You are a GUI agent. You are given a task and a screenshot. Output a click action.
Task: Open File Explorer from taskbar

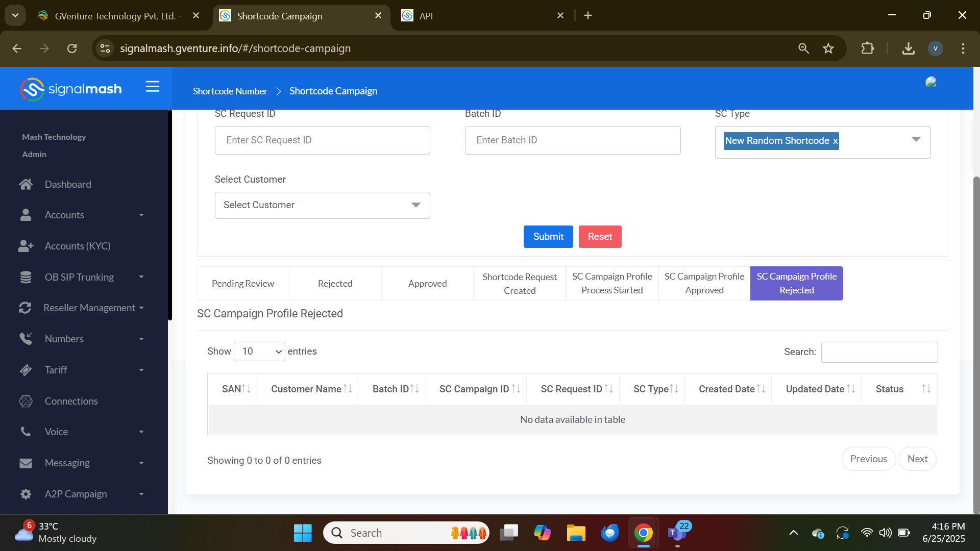576,533
